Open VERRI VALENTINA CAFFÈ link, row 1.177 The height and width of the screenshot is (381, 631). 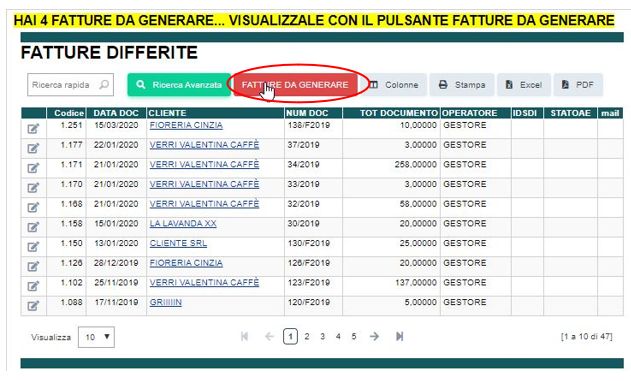point(204,145)
